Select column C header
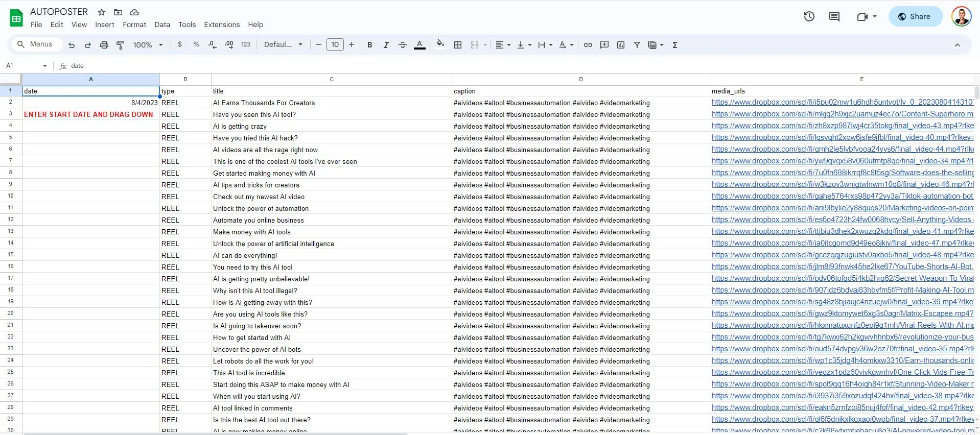The height and width of the screenshot is (435, 980). (x=332, y=79)
